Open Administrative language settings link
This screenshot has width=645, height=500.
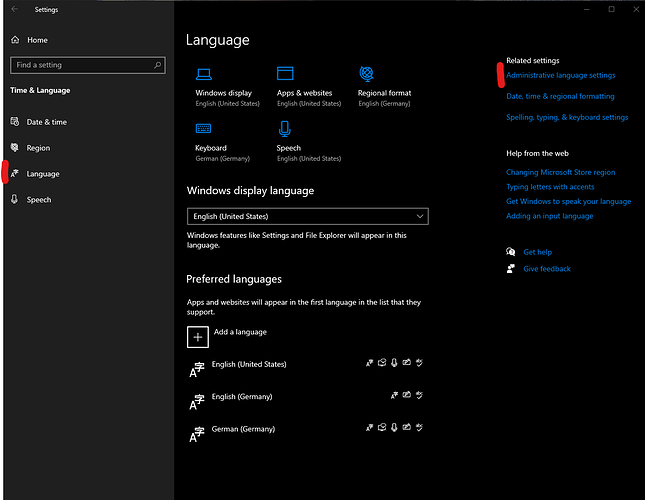click(560, 75)
